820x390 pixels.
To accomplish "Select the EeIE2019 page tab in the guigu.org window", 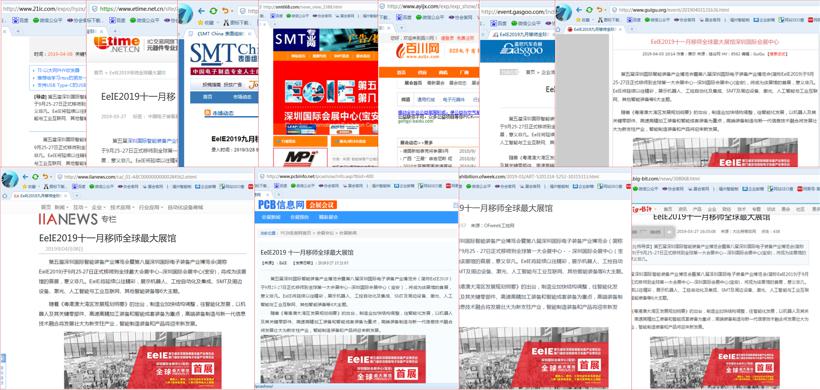I will (x=595, y=29).
